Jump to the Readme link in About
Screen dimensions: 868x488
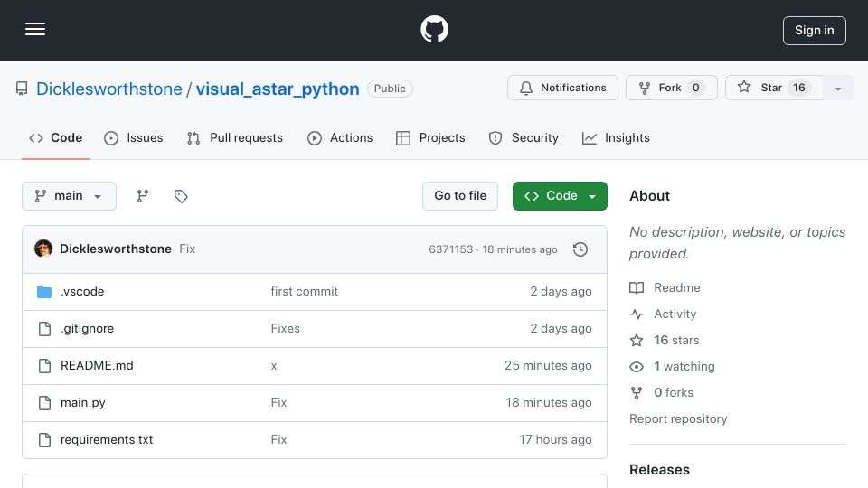click(x=665, y=287)
